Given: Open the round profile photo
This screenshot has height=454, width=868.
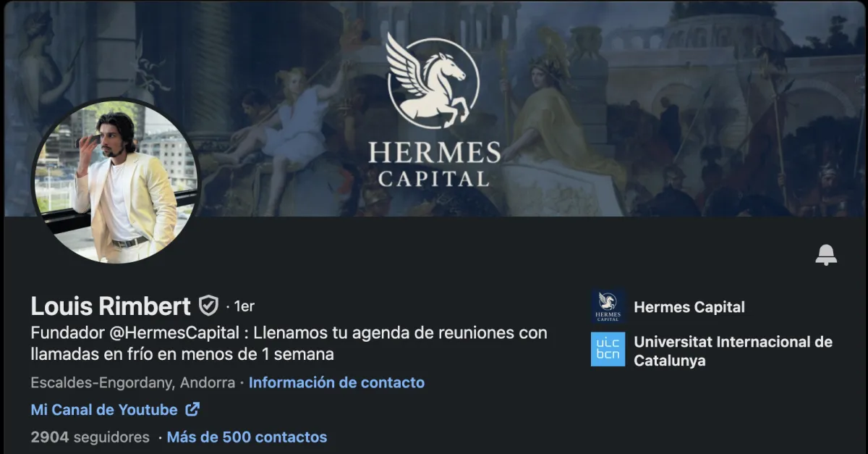Looking at the screenshot, I should [x=116, y=181].
